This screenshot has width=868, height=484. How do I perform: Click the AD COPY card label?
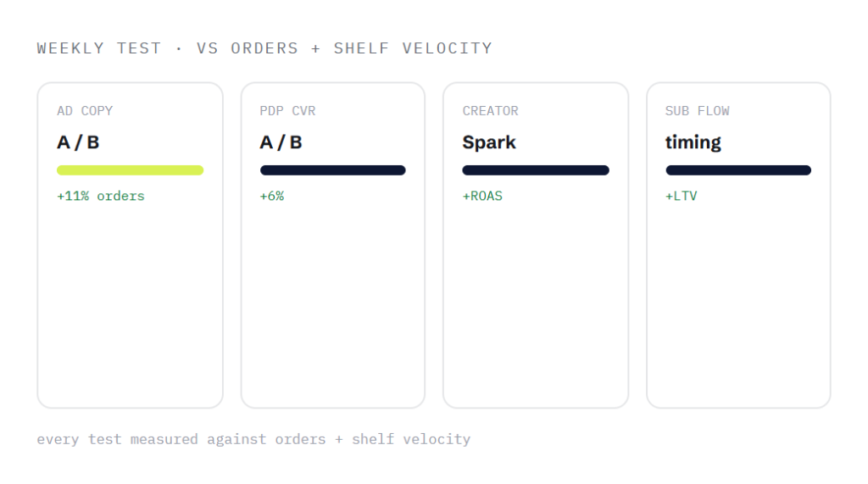point(85,111)
